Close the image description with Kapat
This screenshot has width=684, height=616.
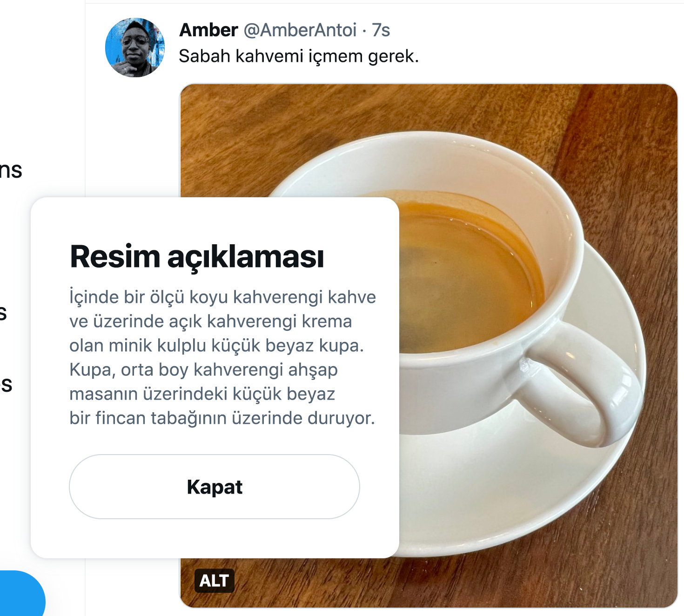(x=215, y=487)
